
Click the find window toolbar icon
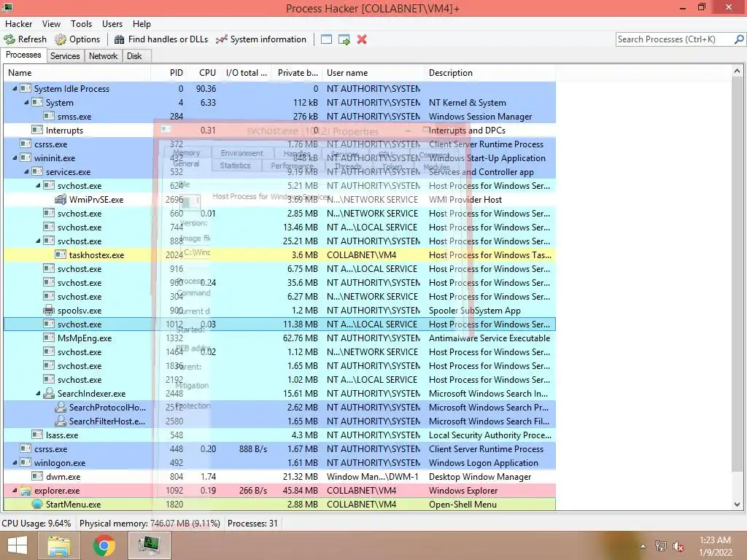click(x=326, y=39)
